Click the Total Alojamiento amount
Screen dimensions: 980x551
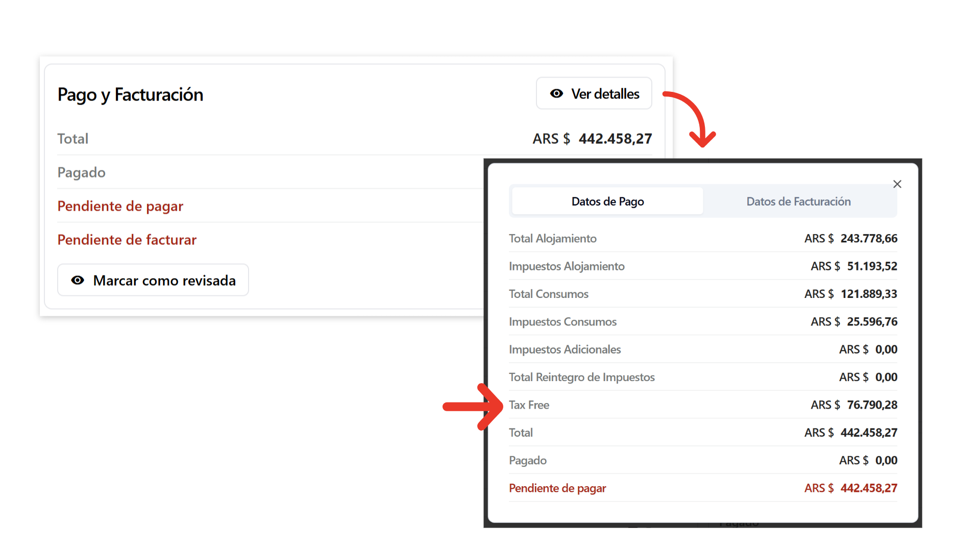(868, 239)
